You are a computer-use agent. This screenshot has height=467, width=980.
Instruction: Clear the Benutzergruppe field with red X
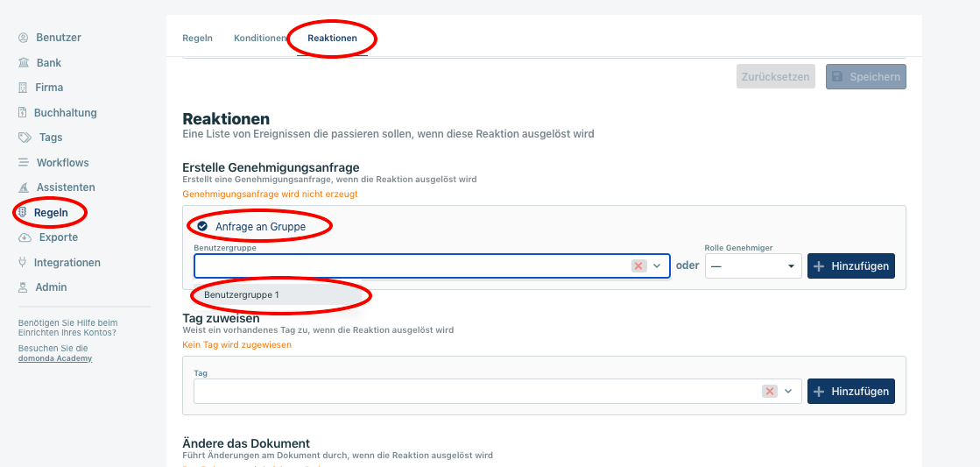638,265
